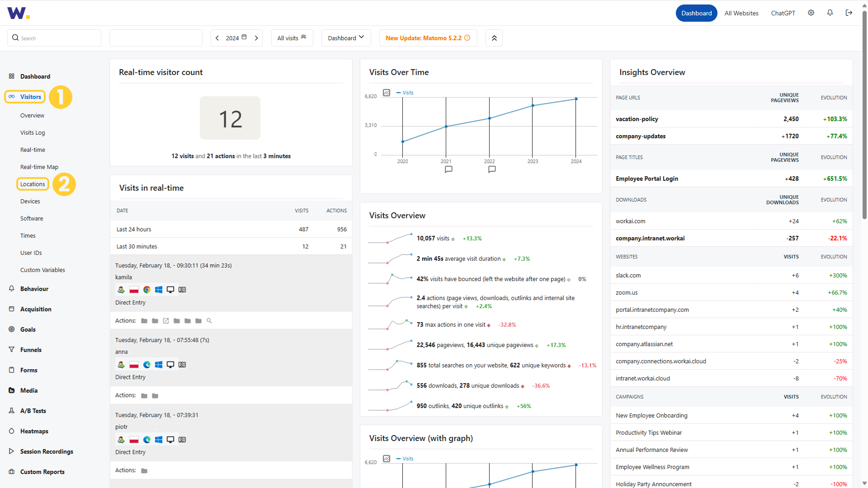The width and height of the screenshot is (868, 488).
Task: Click the Windows icon in piotr's visit
Action: (x=159, y=440)
